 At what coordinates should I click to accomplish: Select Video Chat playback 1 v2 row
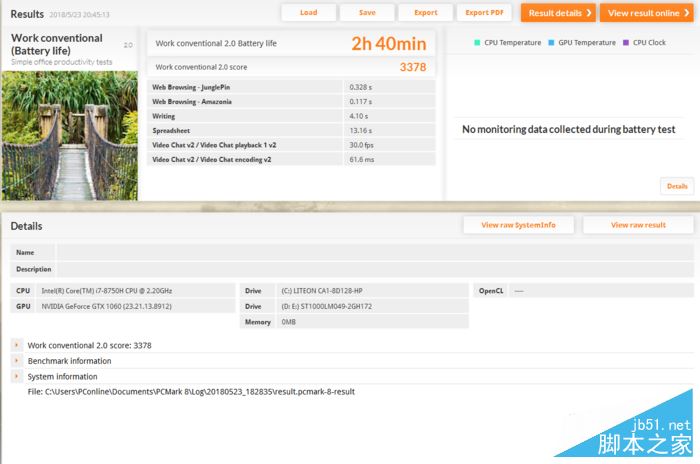(291, 145)
